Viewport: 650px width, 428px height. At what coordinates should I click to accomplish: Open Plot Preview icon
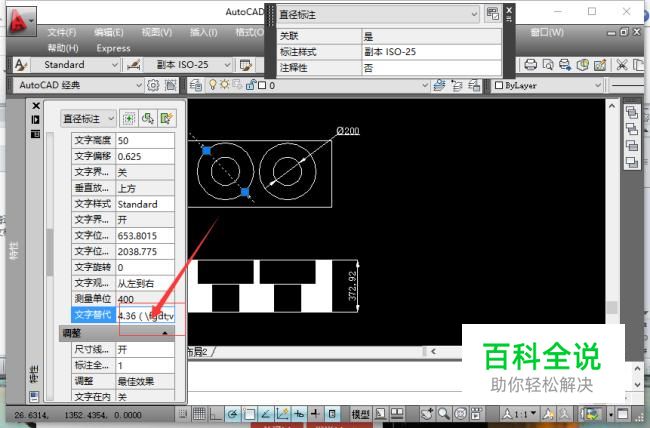(x=548, y=65)
